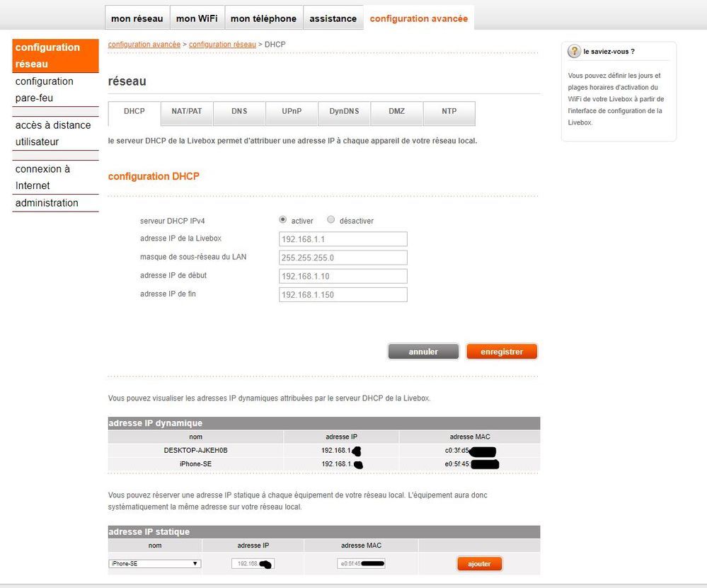The height and width of the screenshot is (588, 707).
Task: Open the UPnP settings tab
Action: pos(292,113)
